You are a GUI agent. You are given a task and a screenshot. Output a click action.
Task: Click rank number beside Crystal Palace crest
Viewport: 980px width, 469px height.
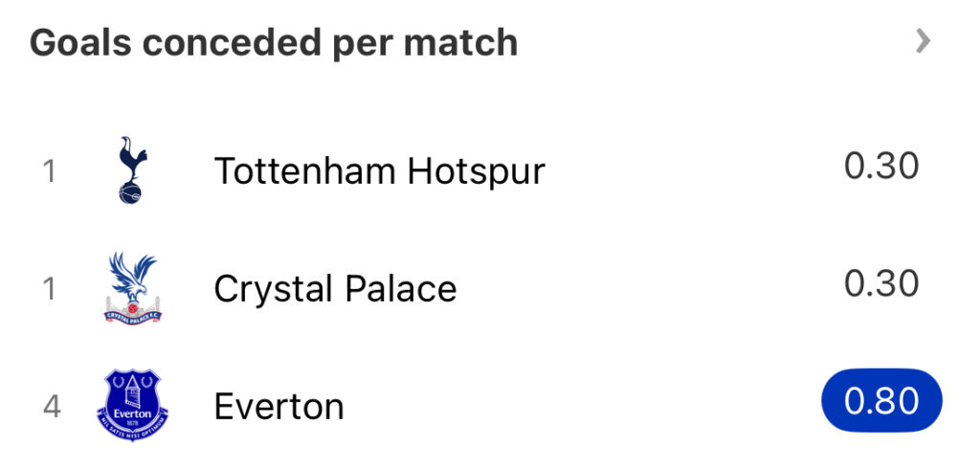tap(50, 288)
